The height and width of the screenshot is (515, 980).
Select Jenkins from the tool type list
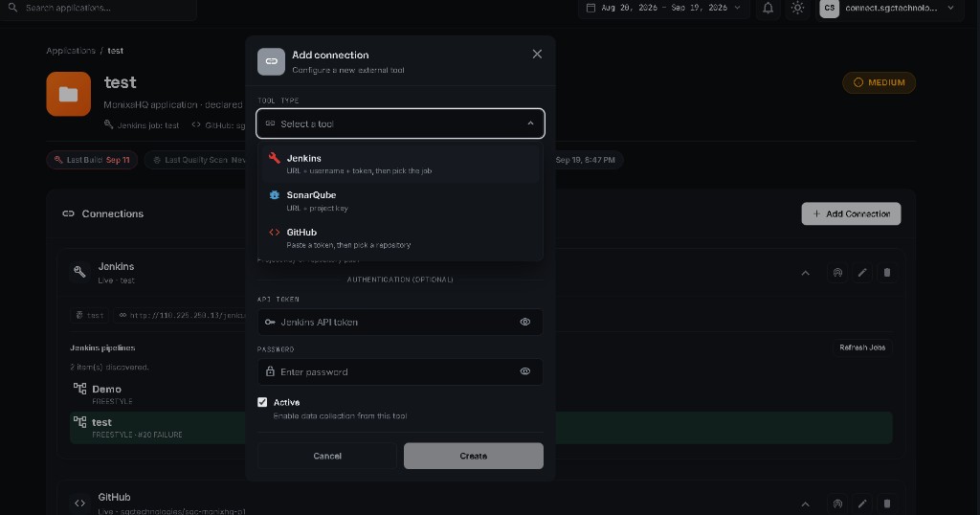[x=400, y=163]
